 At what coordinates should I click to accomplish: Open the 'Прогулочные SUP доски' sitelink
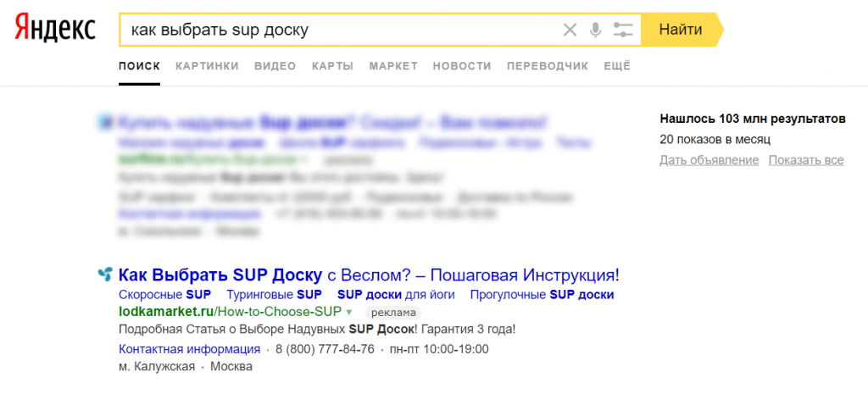[x=542, y=295]
